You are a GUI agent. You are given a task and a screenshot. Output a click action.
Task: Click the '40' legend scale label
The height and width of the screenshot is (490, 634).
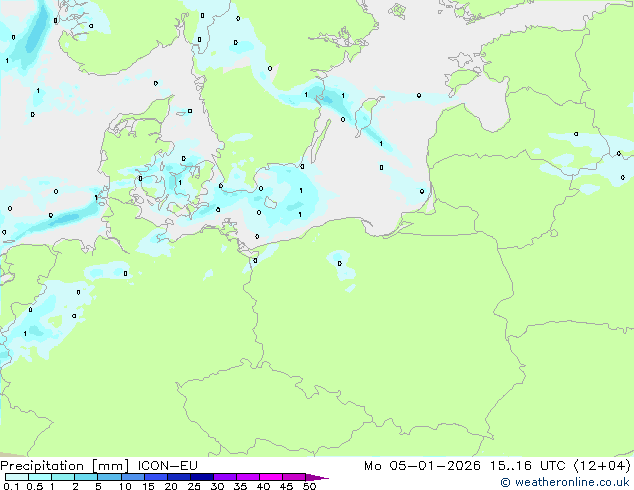264,486
